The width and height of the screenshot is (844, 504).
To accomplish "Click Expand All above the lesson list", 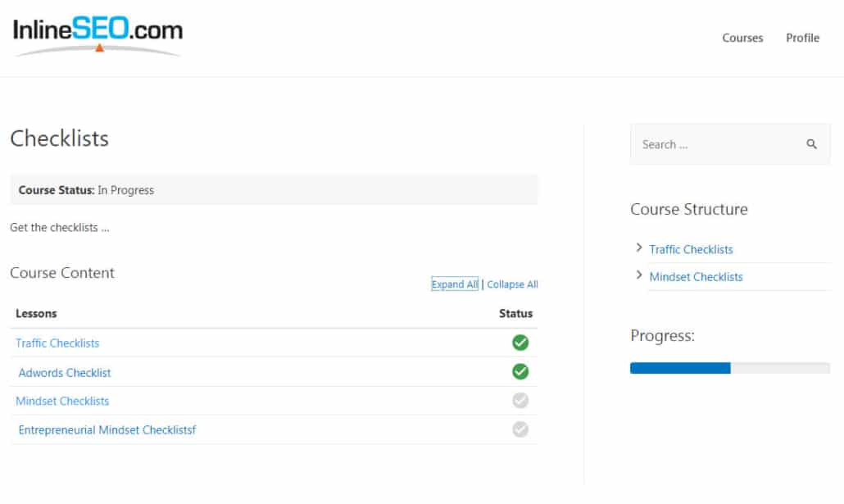I will 455,284.
